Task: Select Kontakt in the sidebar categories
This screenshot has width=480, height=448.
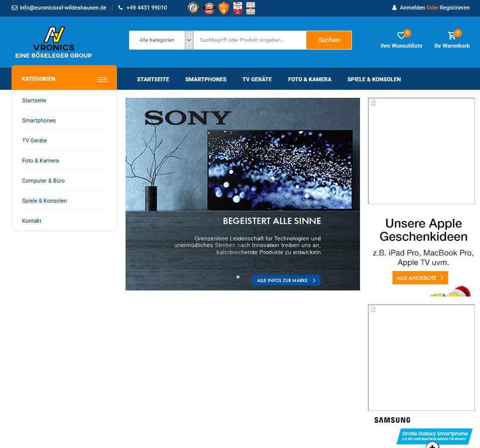Action: 32,221
